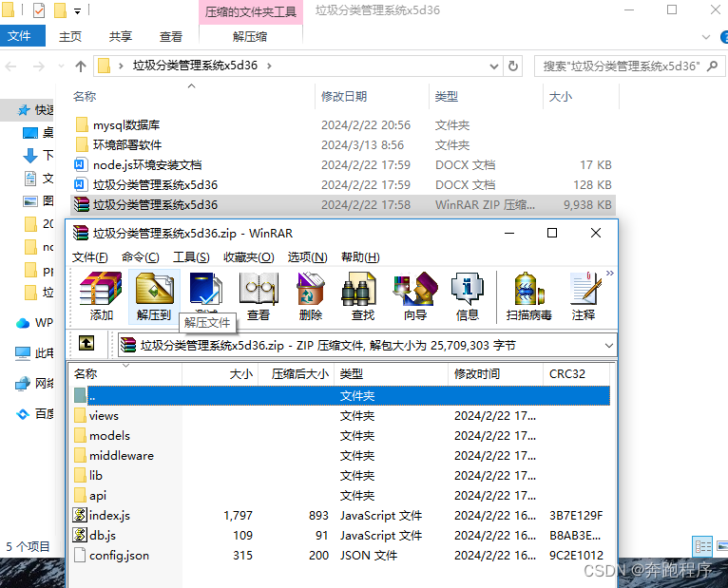728x588 pixels.
Task: Sort archive by Name (名称) column
Action: coord(125,373)
